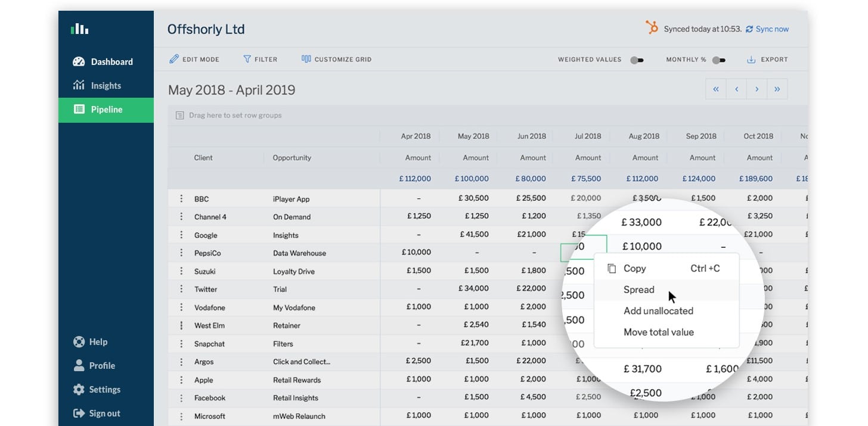Select the £ 10,000 PepsiCo April cell
Viewport: 868px width, 426px height.
pos(416,253)
